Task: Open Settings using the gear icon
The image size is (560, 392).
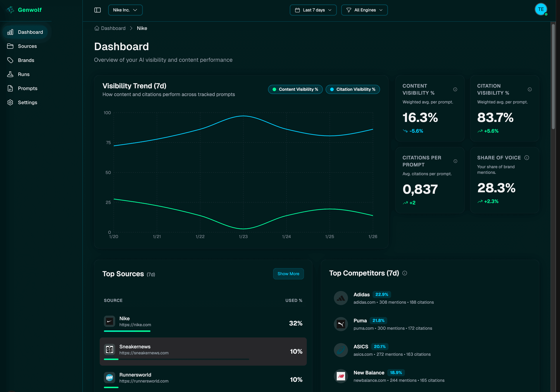Action: click(10, 102)
